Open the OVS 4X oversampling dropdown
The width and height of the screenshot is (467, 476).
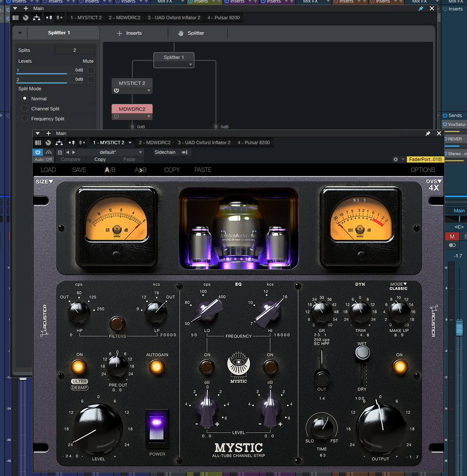pos(434,185)
